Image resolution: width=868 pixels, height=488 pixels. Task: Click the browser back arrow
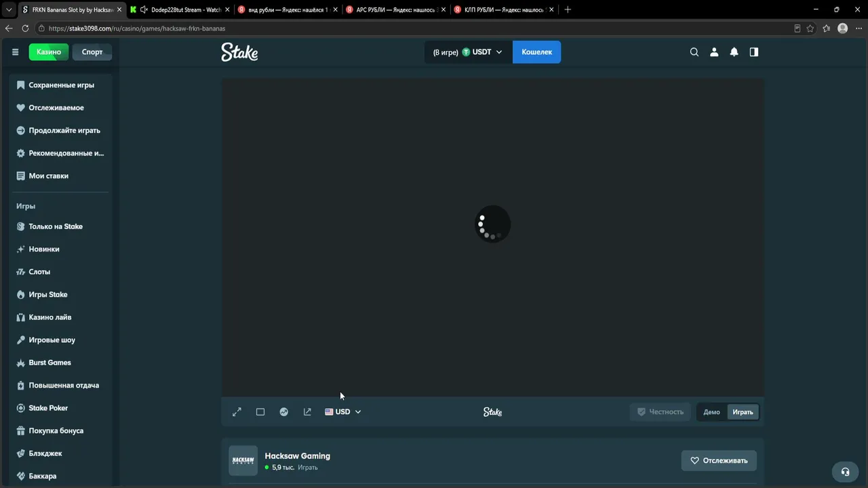tap(9, 28)
